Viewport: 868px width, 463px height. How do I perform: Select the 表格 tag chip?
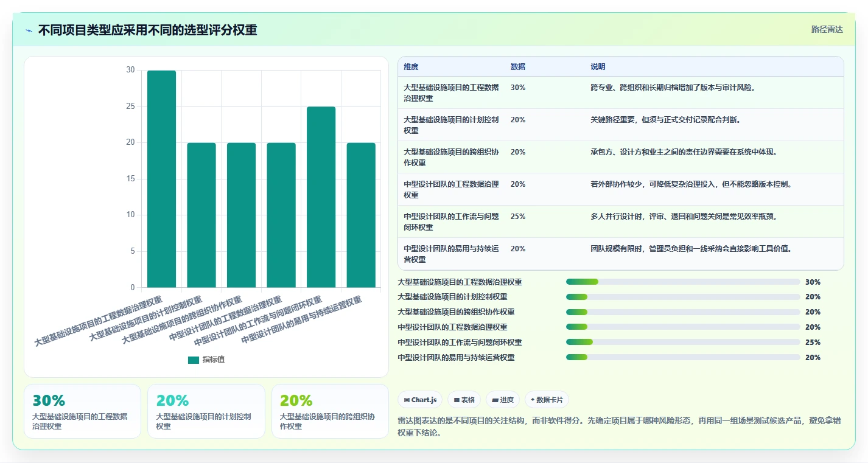tap(464, 400)
